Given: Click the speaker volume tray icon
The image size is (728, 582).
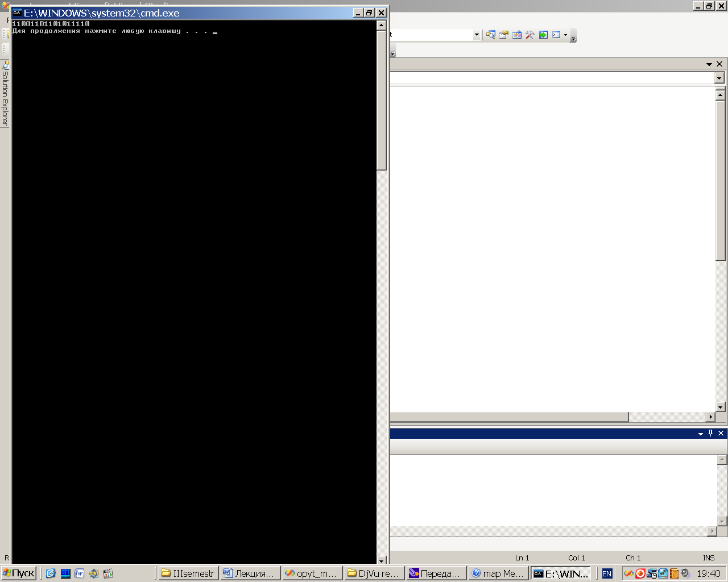Looking at the screenshot, I should [x=685, y=573].
